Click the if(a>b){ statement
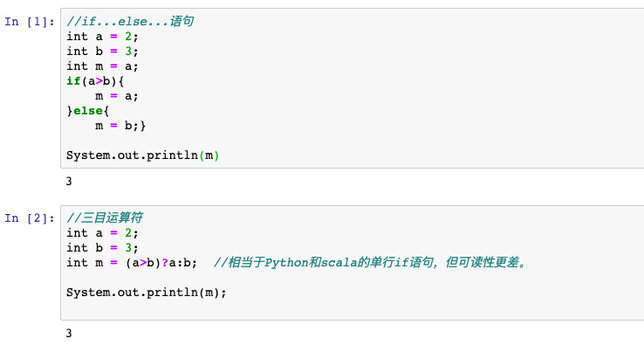644x345 pixels. [x=95, y=81]
